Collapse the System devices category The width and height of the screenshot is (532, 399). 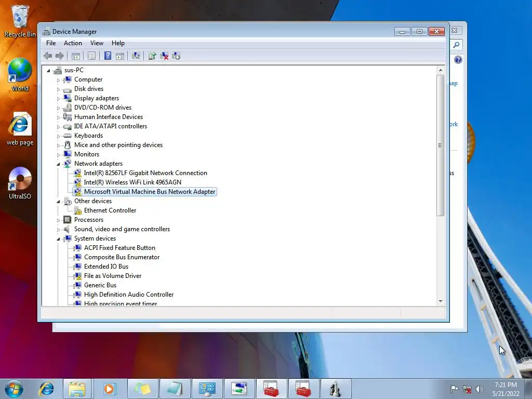[x=58, y=239]
